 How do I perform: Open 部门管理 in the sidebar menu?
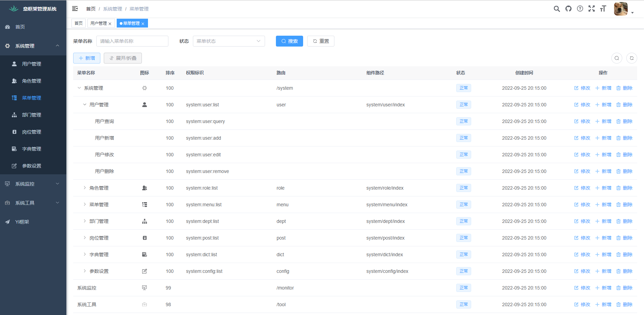click(x=32, y=115)
